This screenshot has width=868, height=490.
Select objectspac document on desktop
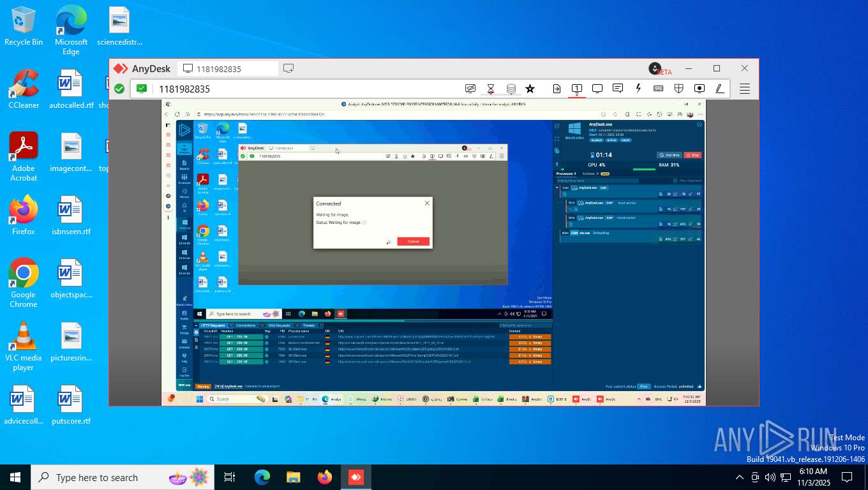tap(71, 279)
